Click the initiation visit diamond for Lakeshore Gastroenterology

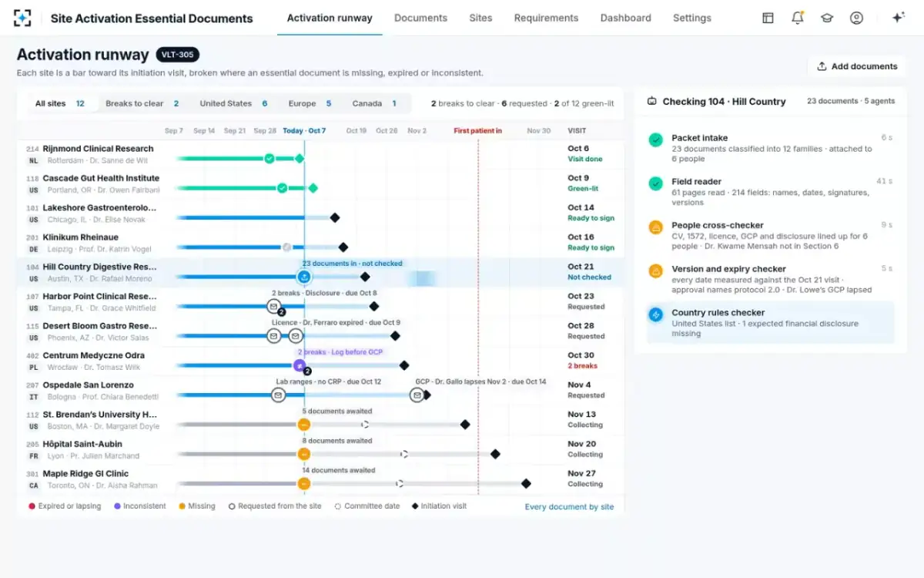(335, 218)
